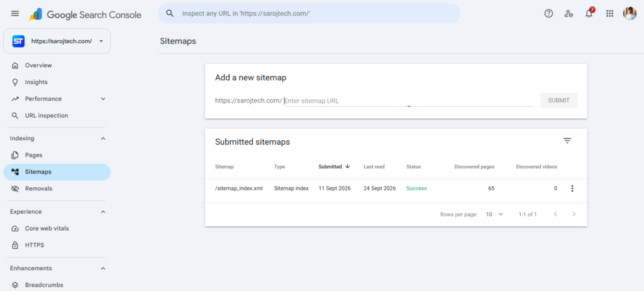Open the /sitemap_index.xml sitemap entry
The height and width of the screenshot is (291, 644).
(x=239, y=189)
